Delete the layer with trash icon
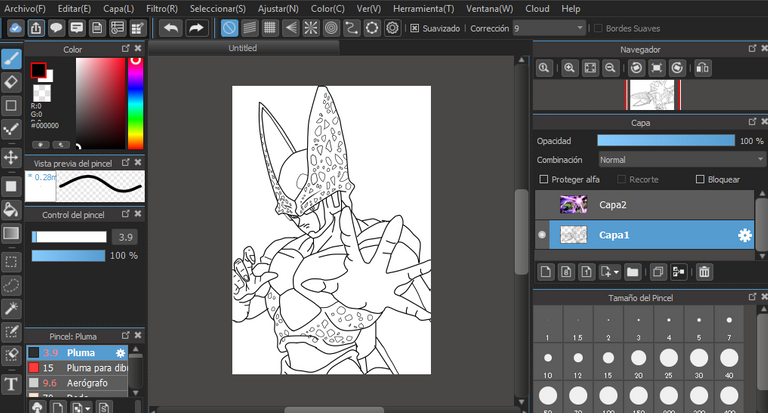Viewport: 768px width, 413px height. pyautogui.click(x=704, y=271)
